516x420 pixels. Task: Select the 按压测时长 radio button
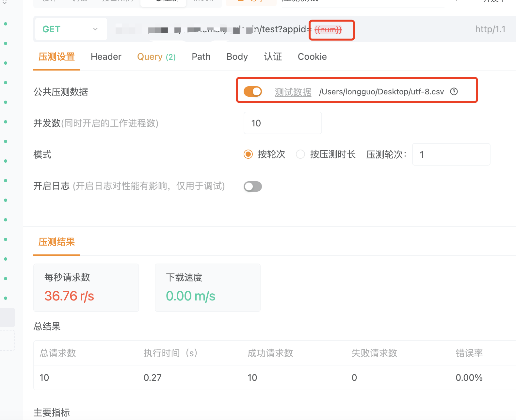pos(300,154)
